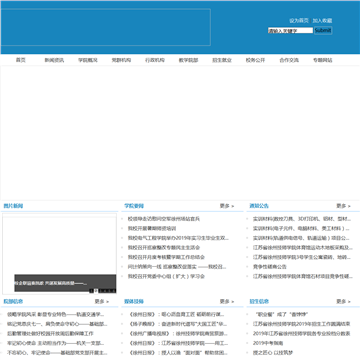Open 体育馆运动木地板 procurement notice

(x=303, y=248)
